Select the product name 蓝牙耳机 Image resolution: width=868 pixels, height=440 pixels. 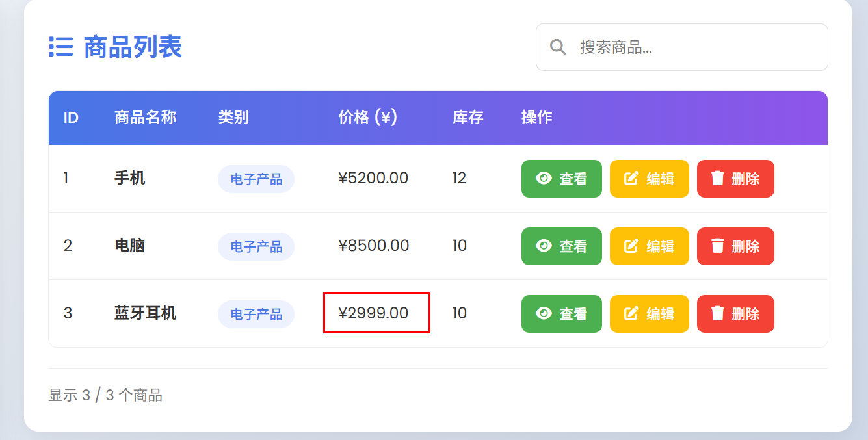pos(146,313)
